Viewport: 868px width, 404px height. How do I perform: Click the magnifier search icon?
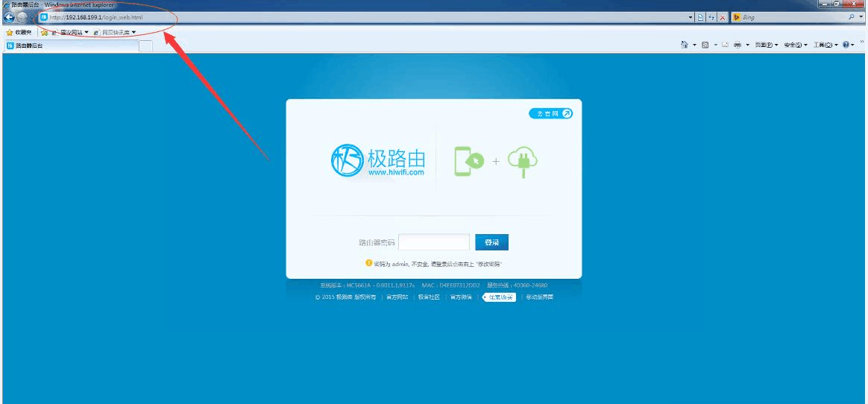(852, 18)
